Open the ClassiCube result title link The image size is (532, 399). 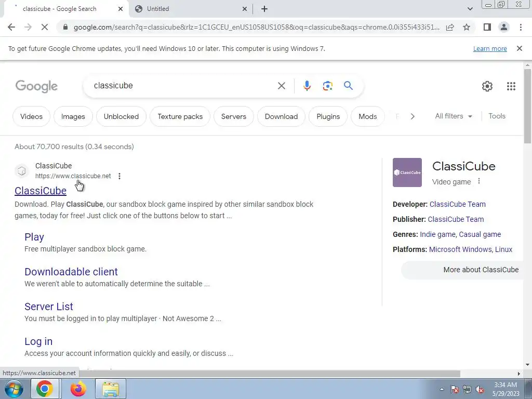[x=41, y=191]
